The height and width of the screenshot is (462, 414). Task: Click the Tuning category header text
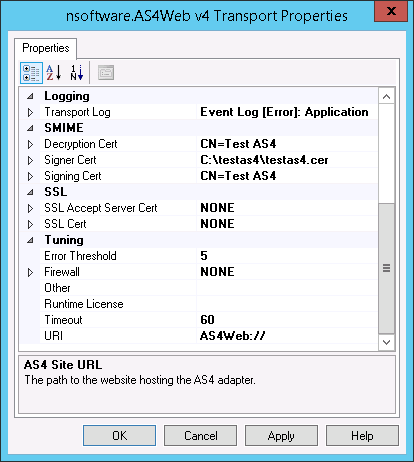pos(64,240)
